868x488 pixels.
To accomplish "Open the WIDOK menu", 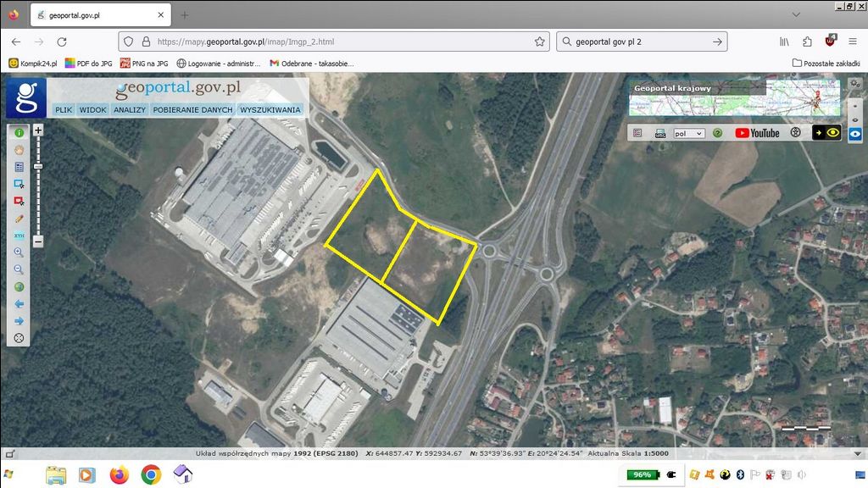I will (92, 109).
